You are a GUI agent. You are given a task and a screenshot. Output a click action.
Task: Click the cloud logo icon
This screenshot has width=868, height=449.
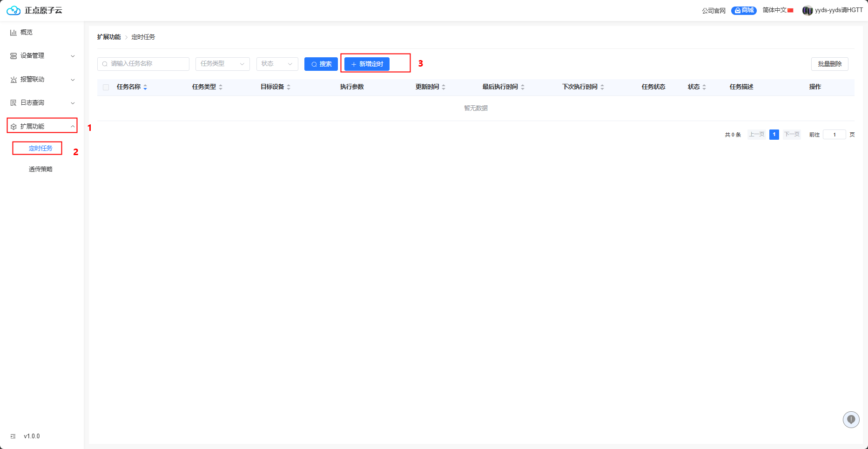[13, 10]
